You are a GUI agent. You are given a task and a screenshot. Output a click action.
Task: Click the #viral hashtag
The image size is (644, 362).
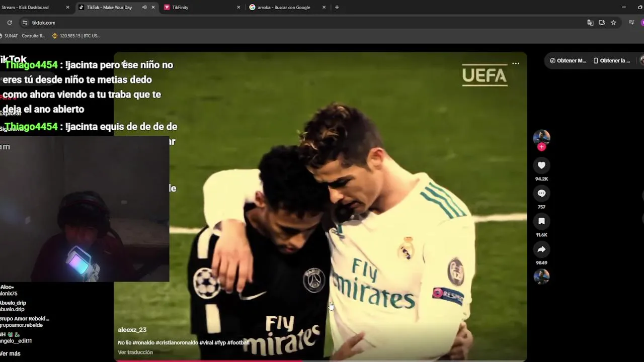point(206,342)
